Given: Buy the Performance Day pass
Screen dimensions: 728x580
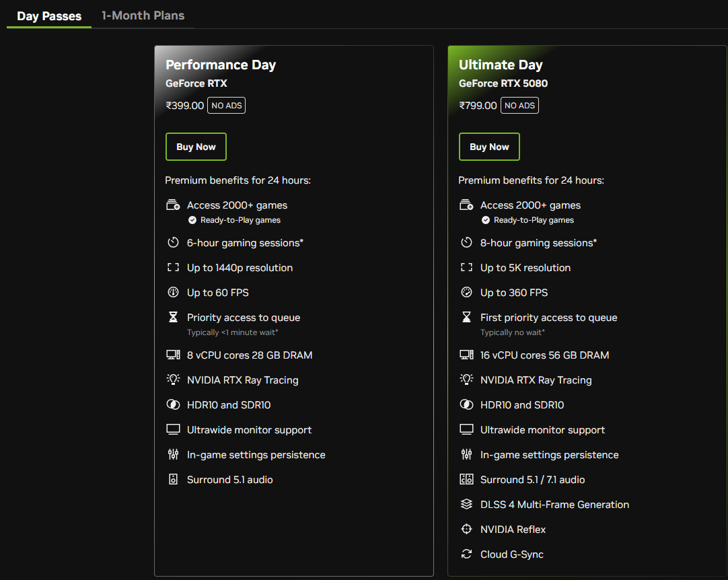Looking at the screenshot, I should tap(196, 147).
